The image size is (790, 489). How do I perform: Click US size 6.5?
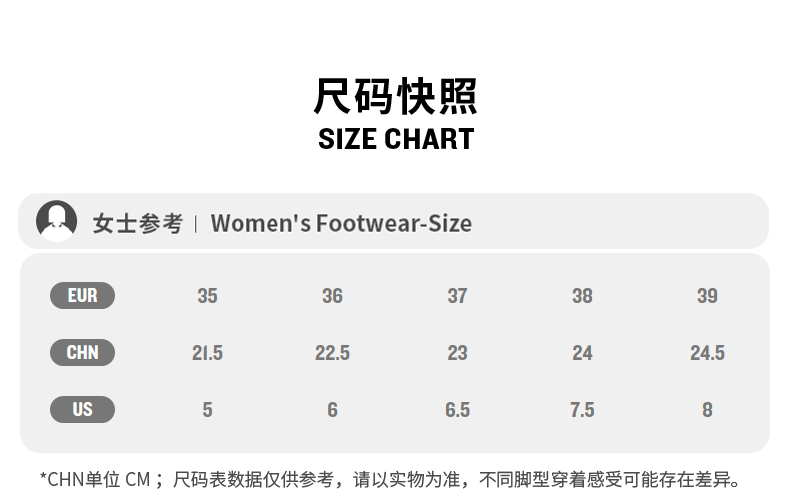point(457,410)
